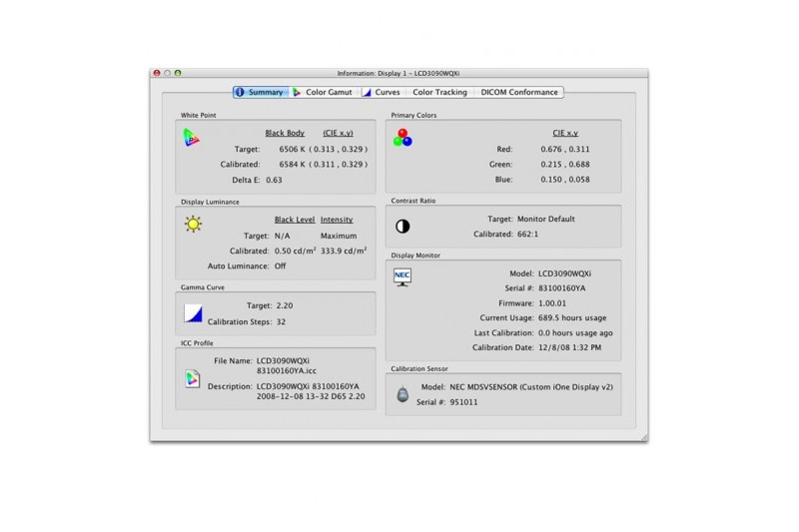The image size is (799, 532).
Task: Click the 'Intensity' column header
Action: point(337,220)
